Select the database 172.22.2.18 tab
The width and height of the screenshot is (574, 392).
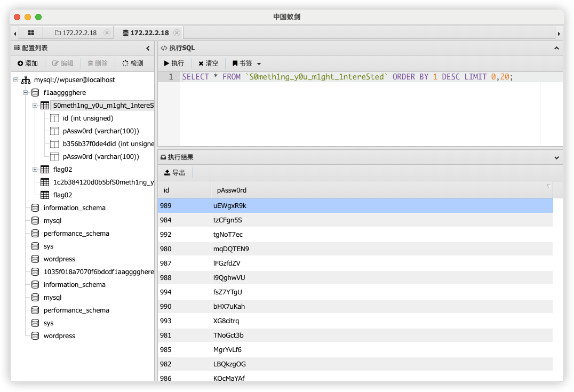coord(146,33)
